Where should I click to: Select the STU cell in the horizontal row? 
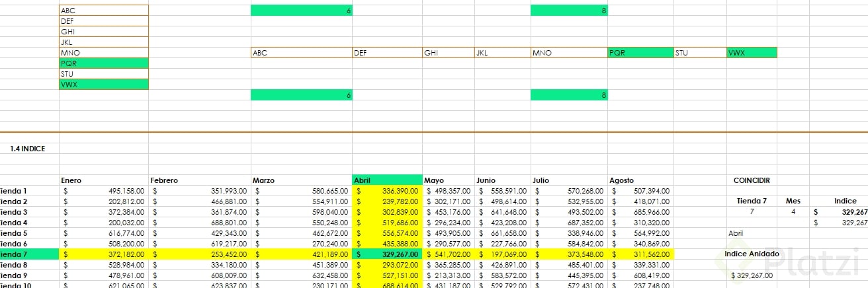tap(699, 53)
